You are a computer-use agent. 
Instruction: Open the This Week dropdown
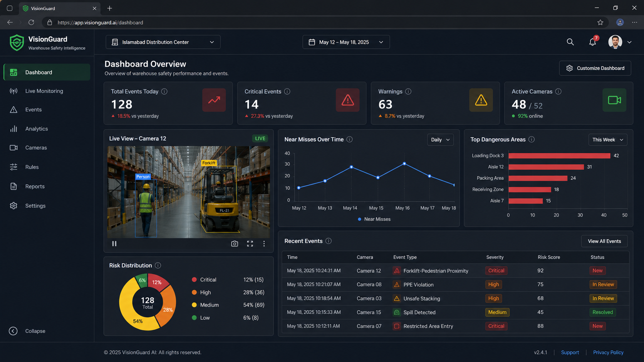pos(607,140)
